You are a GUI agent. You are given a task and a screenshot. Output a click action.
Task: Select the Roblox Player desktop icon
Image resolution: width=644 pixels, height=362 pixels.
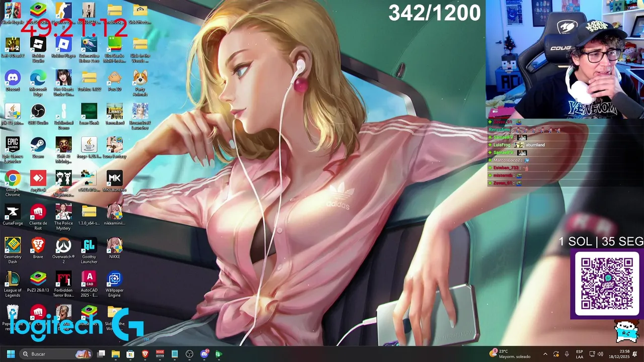(x=63, y=48)
